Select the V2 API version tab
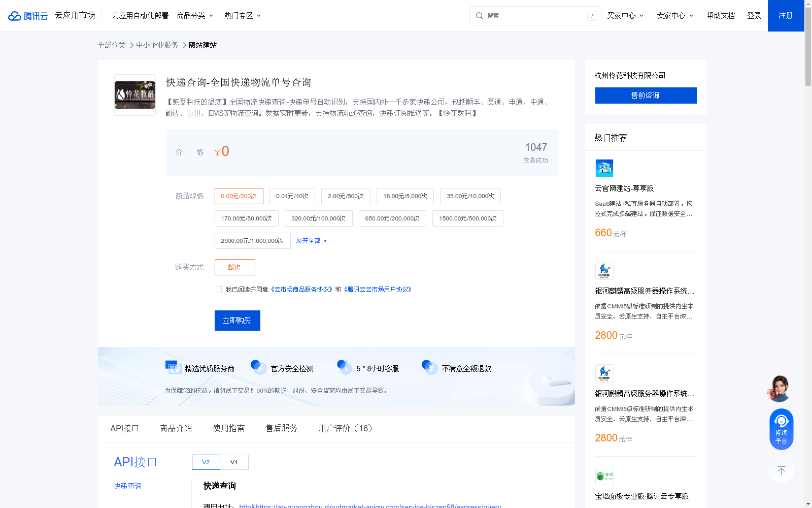 tap(206, 462)
